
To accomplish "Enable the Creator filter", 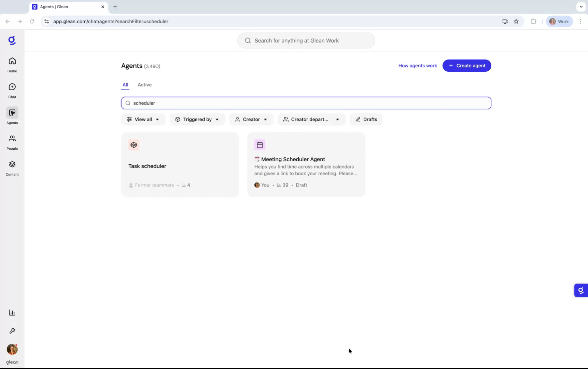I will [x=251, y=119].
